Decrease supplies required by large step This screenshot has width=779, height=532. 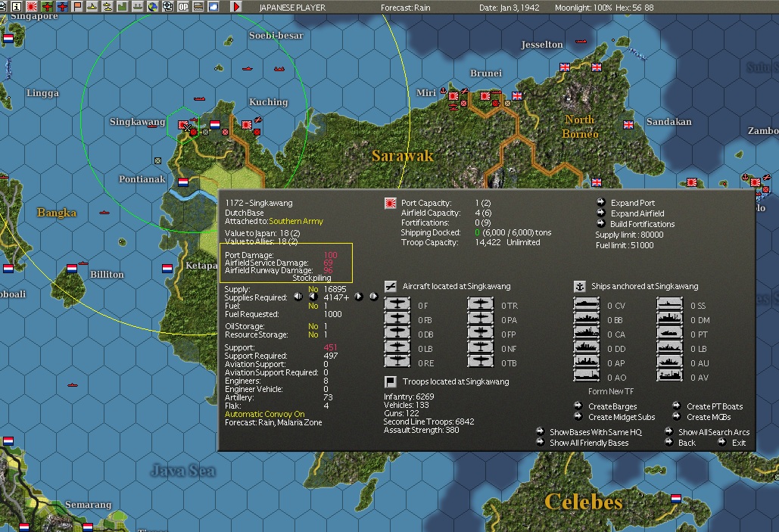tap(298, 297)
